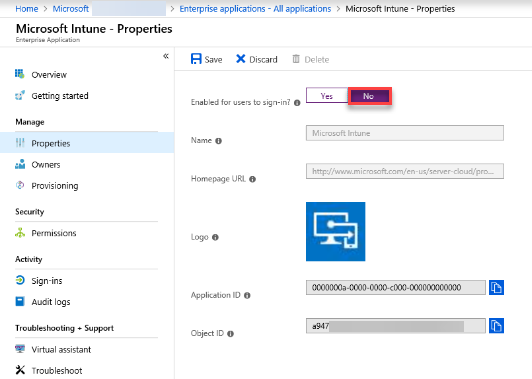The image size is (532, 379).
Task: Click 'Troubleshooting + Support' section heading
Action: (64, 328)
